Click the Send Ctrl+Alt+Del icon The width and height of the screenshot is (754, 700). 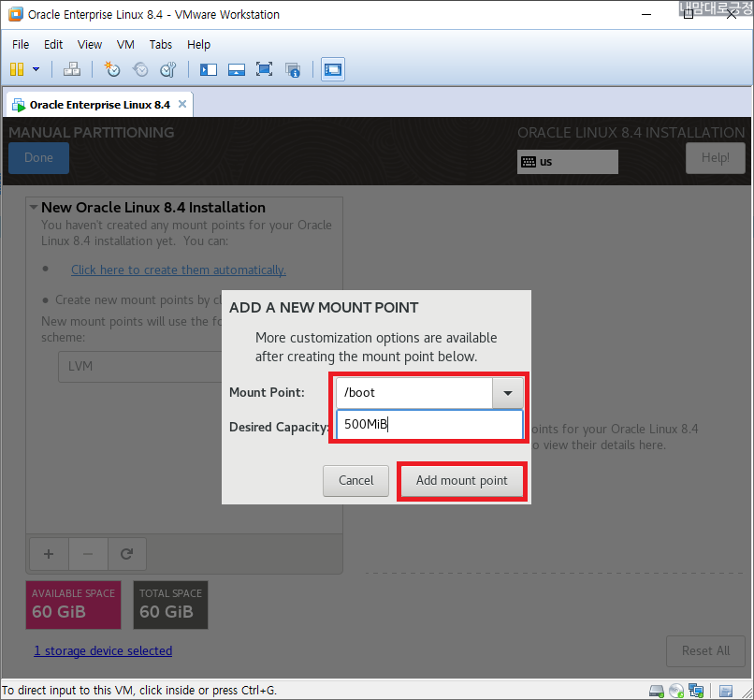[x=72, y=69]
